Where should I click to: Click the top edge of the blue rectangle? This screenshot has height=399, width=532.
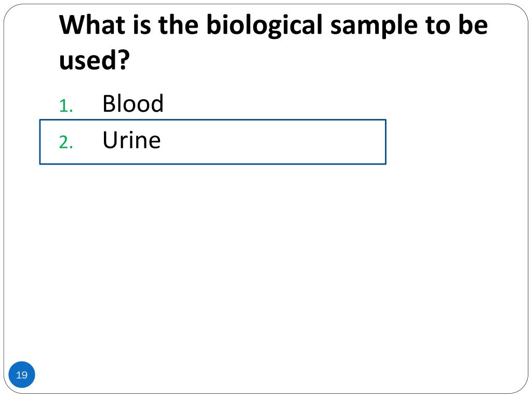(x=212, y=120)
